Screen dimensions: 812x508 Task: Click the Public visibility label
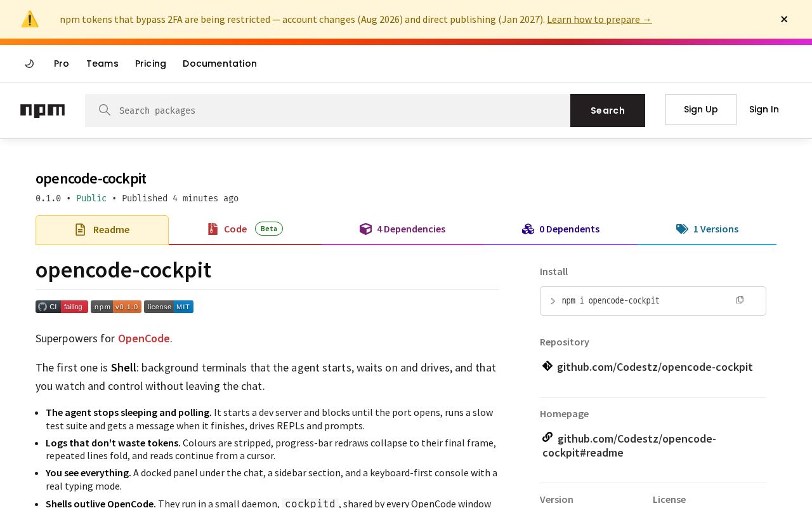(91, 198)
